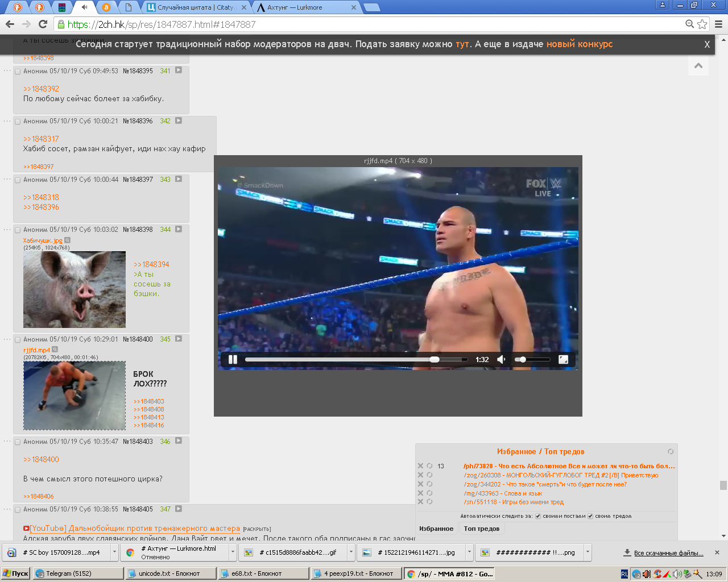Refresh the /zog/260308 favorite thread
Image resolution: width=728 pixels, height=582 pixels.
pos(430,475)
